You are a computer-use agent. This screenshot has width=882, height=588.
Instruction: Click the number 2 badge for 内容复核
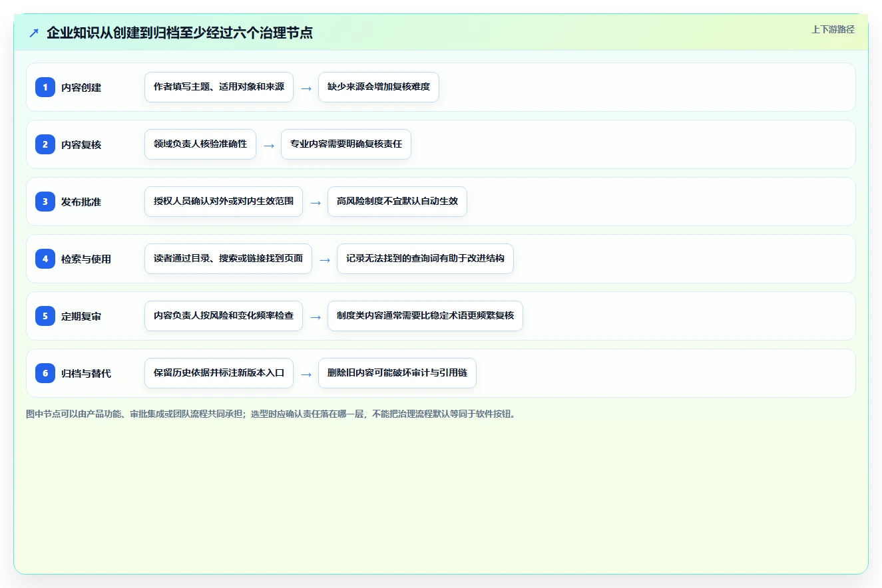click(45, 144)
